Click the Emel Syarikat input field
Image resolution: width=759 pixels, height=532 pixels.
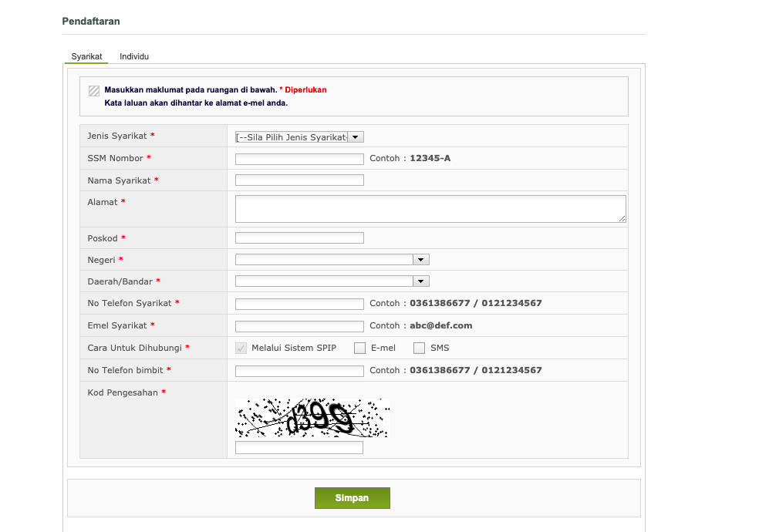pos(299,326)
